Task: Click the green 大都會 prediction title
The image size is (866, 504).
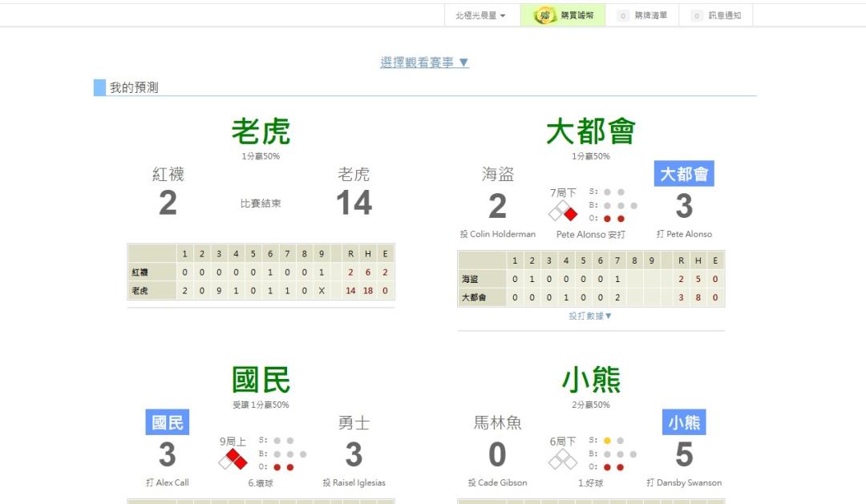Action: [591, 131]
